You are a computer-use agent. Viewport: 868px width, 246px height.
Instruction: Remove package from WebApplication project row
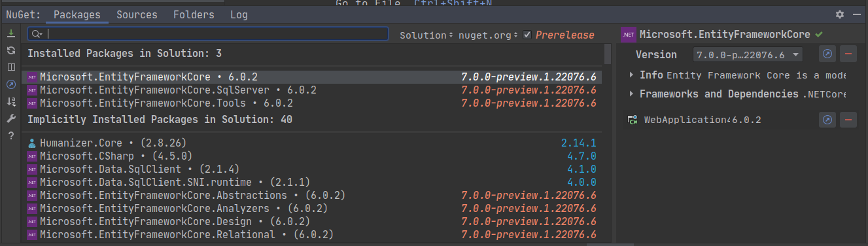click(848, 120)
